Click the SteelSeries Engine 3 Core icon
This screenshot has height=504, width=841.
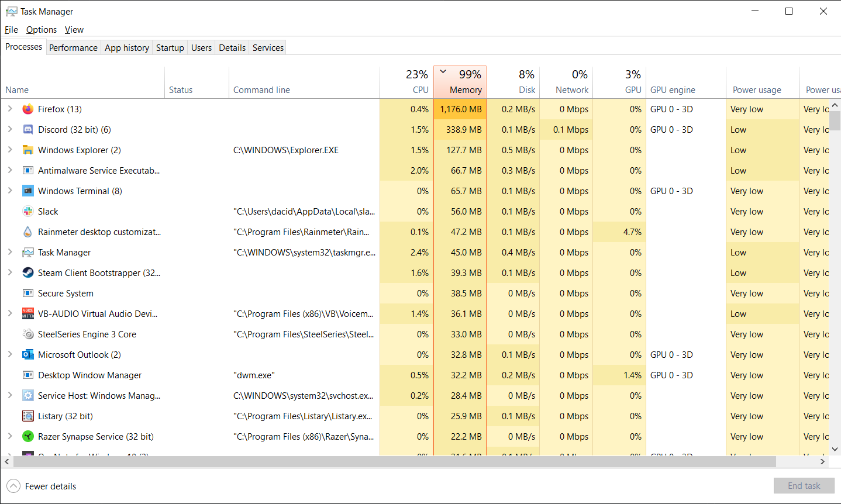click(27, 334)
